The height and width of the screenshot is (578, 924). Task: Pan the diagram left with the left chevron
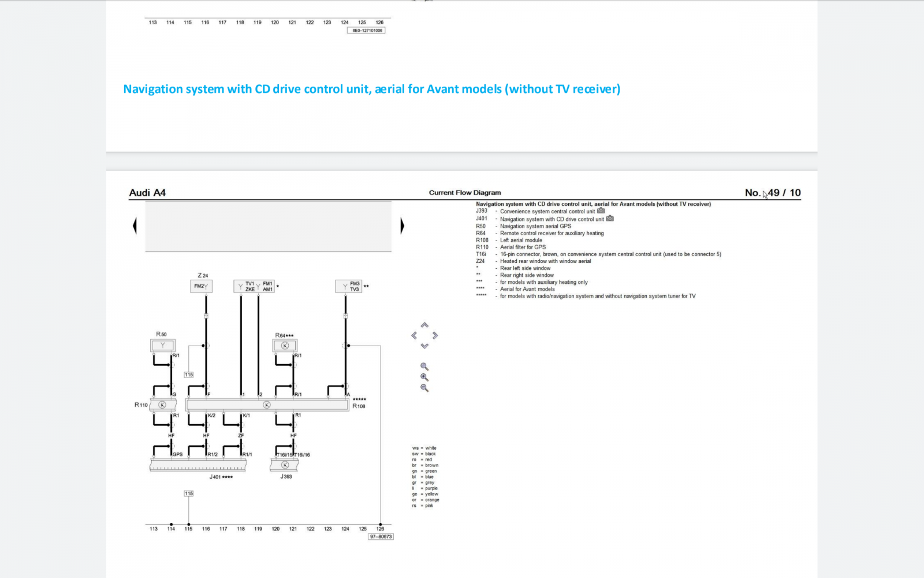tap(414, 335)
